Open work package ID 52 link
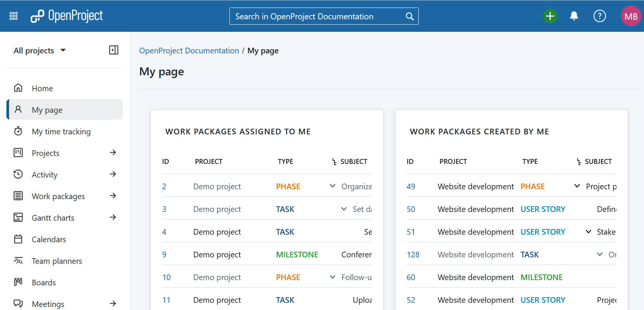The width and height of the screenshot is (644, 310). [x=411, y=300]
